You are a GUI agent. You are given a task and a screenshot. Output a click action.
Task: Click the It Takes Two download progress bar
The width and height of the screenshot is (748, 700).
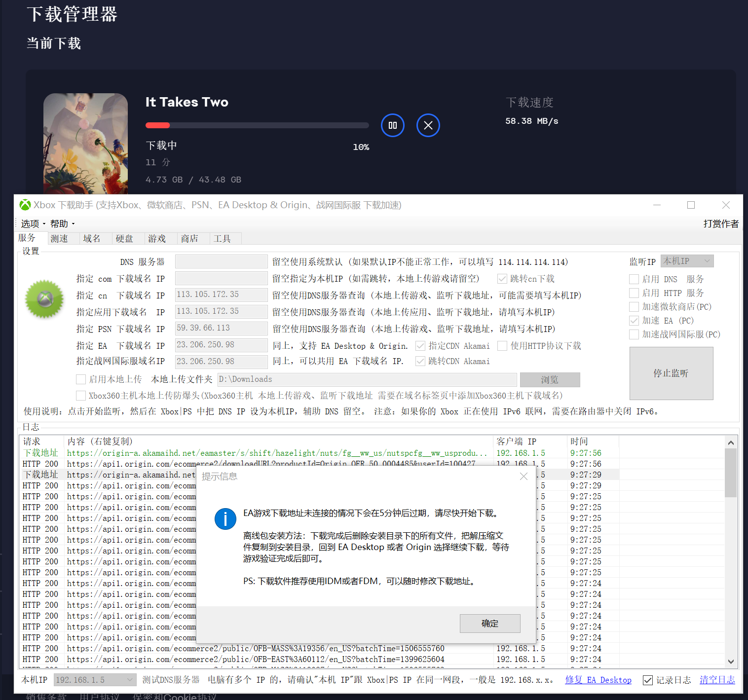click(x=257, y=125)
